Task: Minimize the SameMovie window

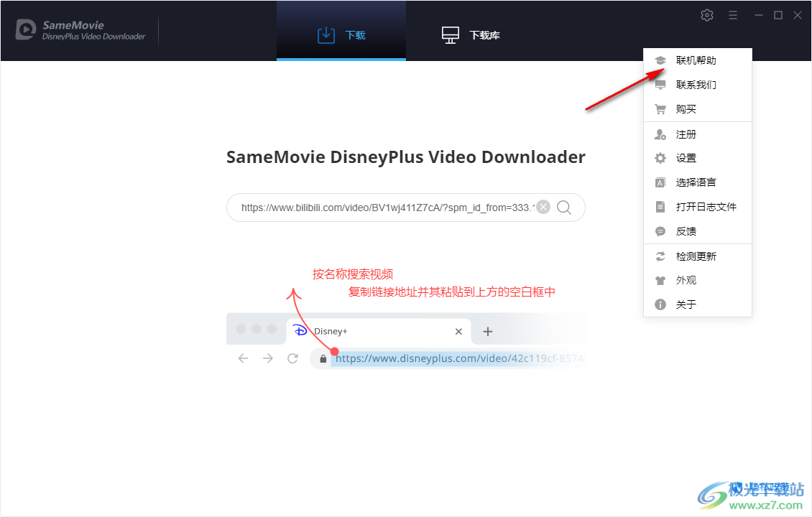Action: [x=759, y=15]
